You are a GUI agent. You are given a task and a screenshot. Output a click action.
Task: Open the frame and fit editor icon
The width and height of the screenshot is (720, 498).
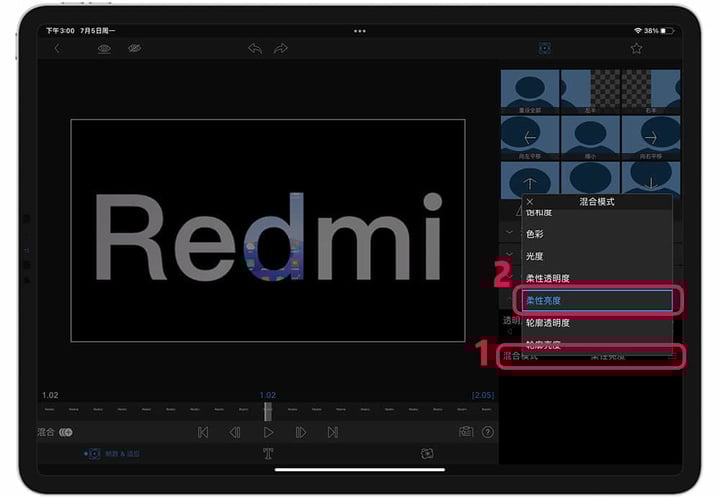tap(545, 48)
